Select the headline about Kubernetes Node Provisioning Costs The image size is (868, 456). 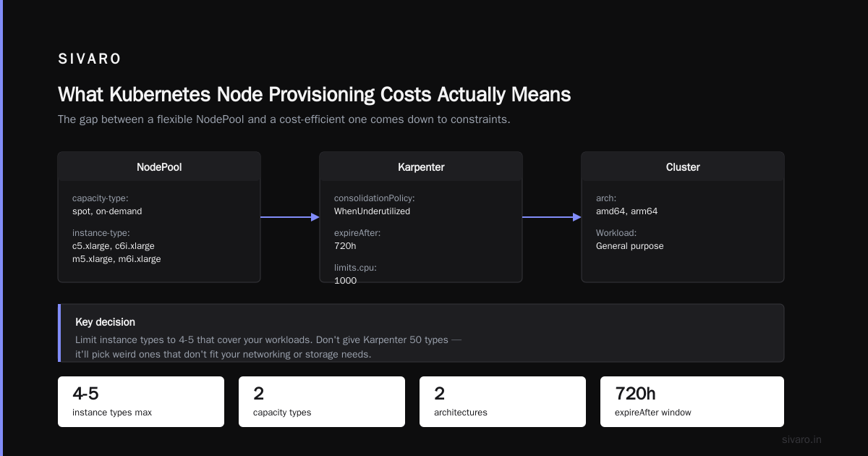point(314,95)
